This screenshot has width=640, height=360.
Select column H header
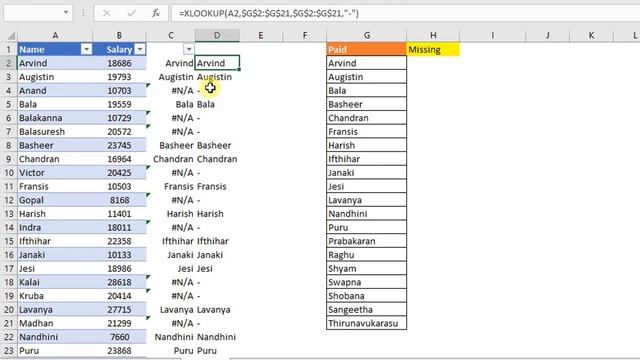click(433, 36)
